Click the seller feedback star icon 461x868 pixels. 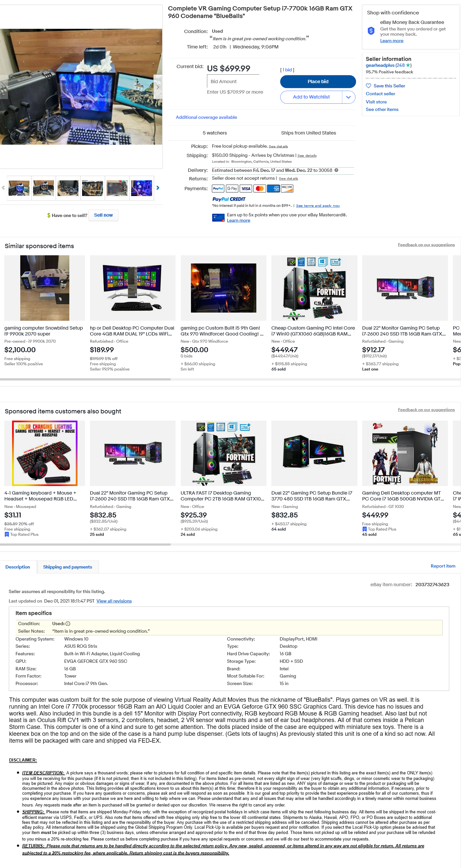point(408,65)
